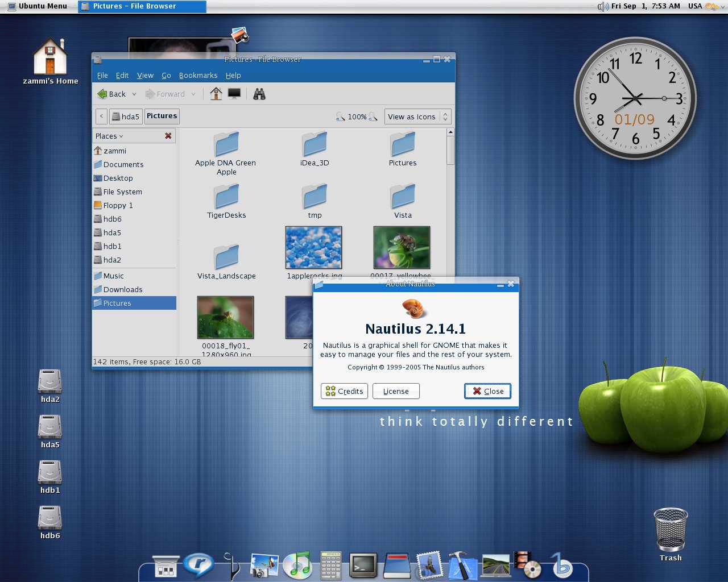Click the 1applerocks.jpg thumbnail
Screen dimensions: 728x582
pos(313,247)
